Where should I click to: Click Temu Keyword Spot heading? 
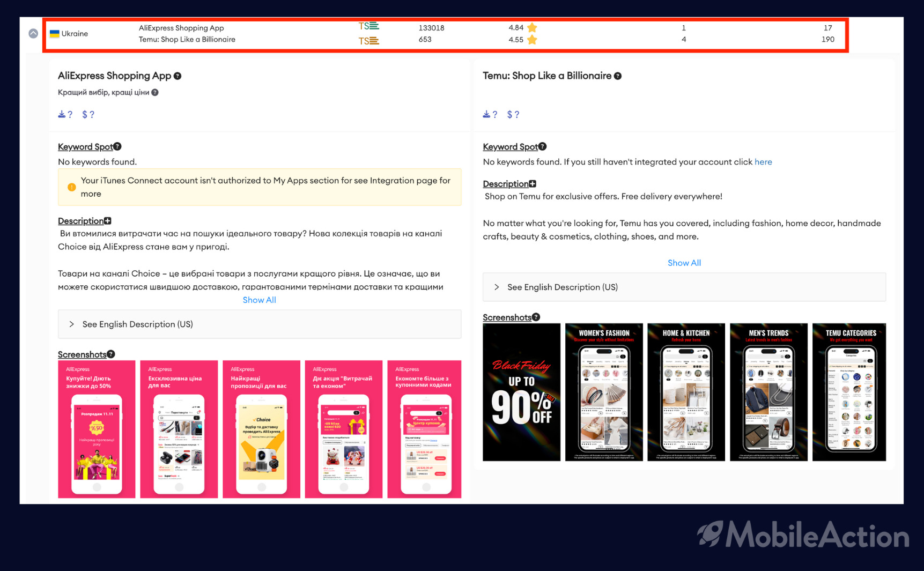point(510,147)
